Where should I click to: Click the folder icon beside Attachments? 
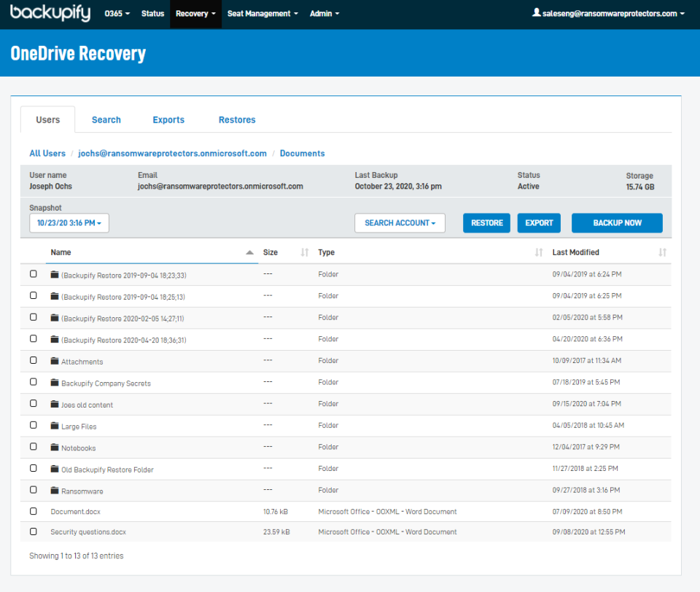tap(55, 361)
